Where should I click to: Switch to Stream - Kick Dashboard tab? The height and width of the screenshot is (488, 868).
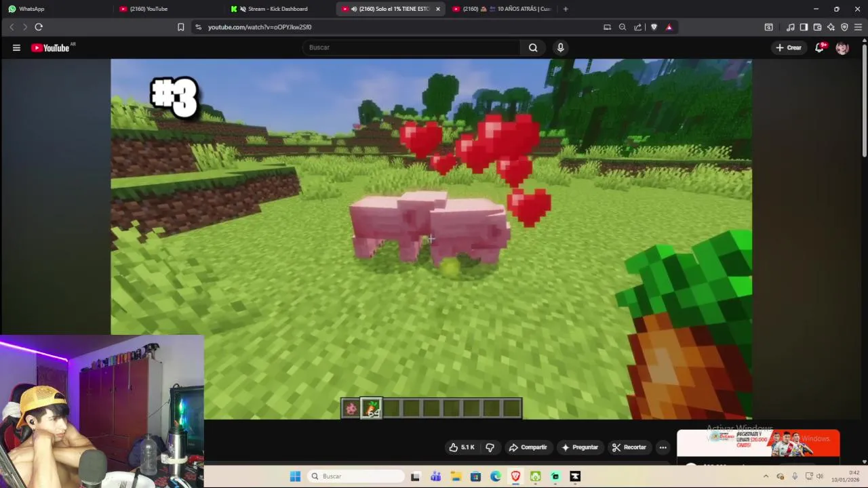[x=278, y=9]
